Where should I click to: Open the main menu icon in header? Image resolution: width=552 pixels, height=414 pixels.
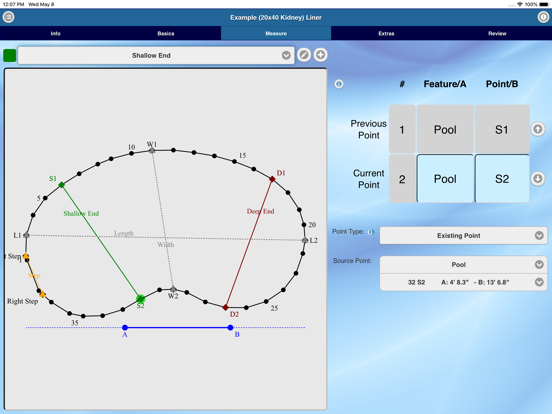8,17
